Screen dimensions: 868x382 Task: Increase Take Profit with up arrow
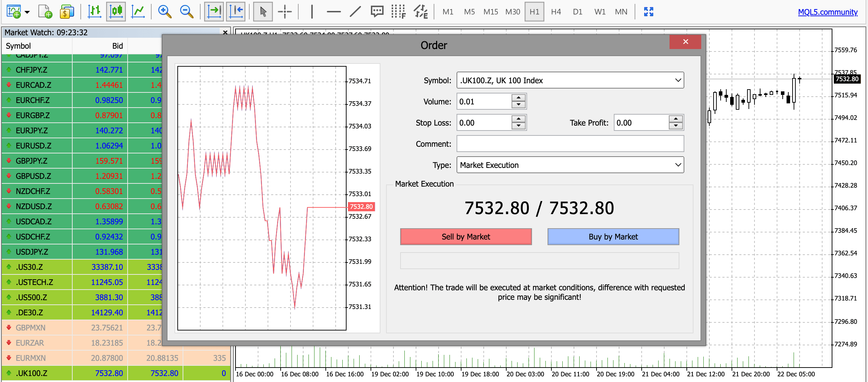pyautogui.click(x=676, y=119)
